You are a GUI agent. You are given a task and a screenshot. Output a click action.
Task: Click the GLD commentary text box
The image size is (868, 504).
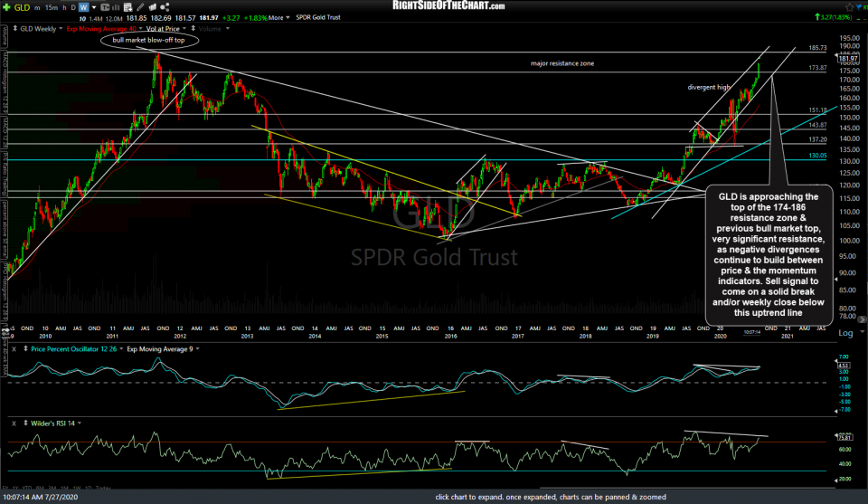coord(769,255)
